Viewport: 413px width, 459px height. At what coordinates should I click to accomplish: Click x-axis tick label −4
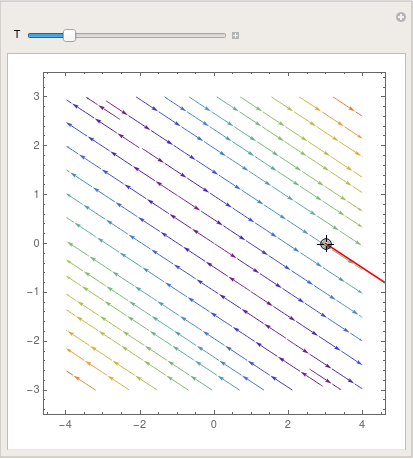coord(65,424)
